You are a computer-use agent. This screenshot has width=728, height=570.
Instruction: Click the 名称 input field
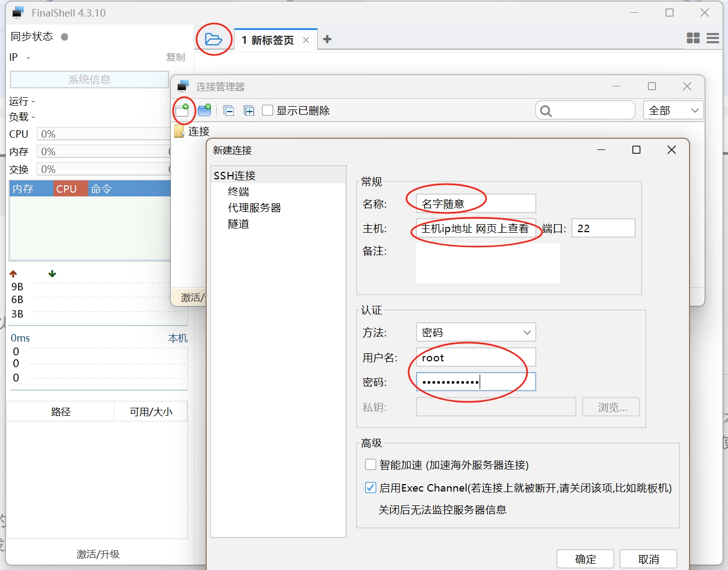[476, 203]
